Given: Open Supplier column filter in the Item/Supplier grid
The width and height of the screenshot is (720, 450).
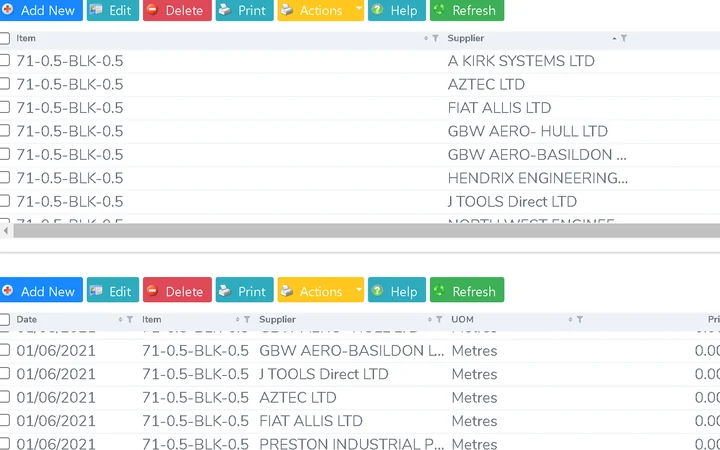Looking at the screenshot, I should pyautogui.click(x=624, y=39).
